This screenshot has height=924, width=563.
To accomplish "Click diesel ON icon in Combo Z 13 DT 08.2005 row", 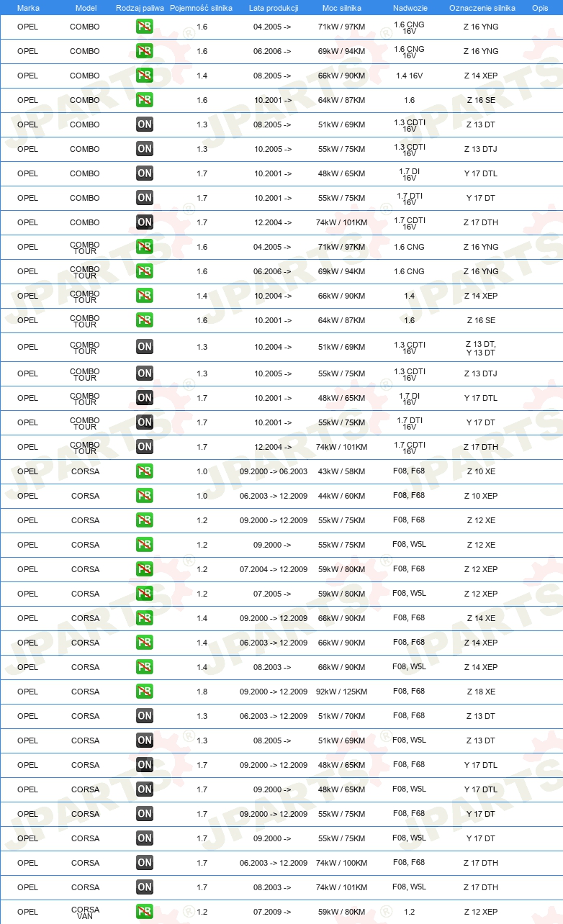I will 145,124.
